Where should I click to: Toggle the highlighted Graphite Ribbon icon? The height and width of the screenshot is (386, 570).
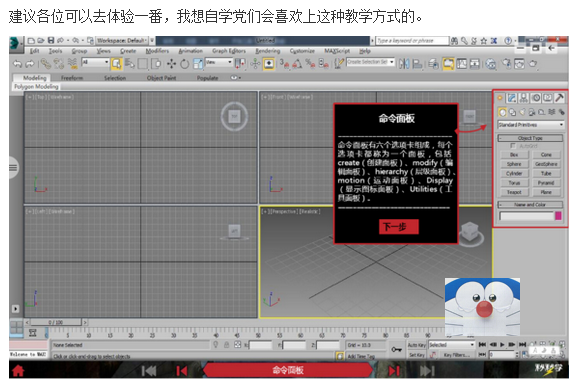(x=448, y=64)
